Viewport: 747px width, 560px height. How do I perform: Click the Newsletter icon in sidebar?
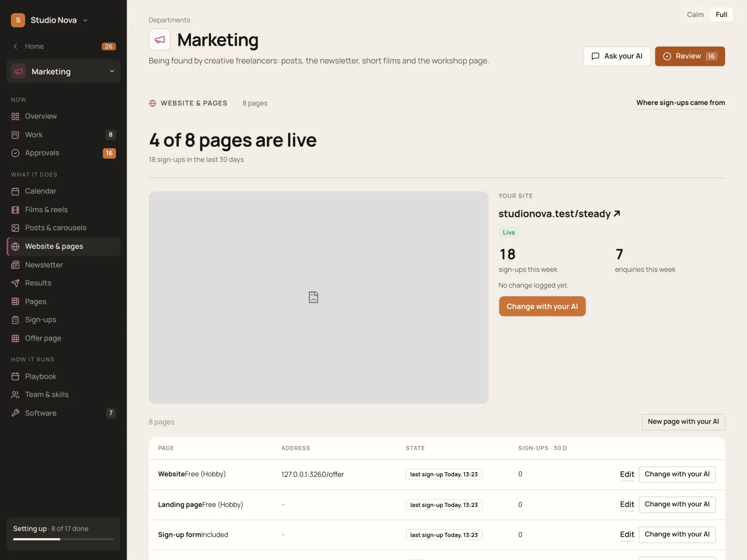coord(15,265)
